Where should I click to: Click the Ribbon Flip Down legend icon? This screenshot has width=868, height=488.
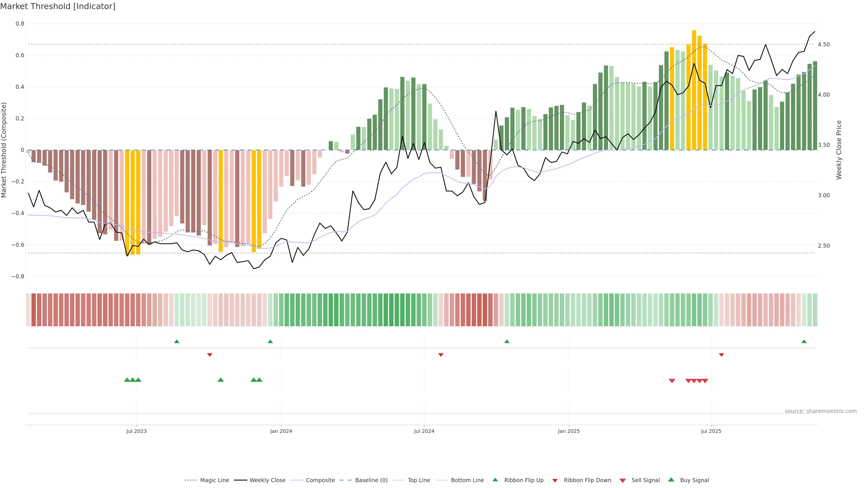(555, 481)
